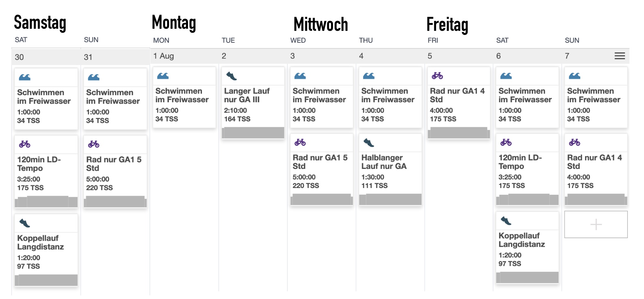Open Monday's Schwimmen im Freiwasser card
Screen dimensions: 644x299
(x=182, y=95)
